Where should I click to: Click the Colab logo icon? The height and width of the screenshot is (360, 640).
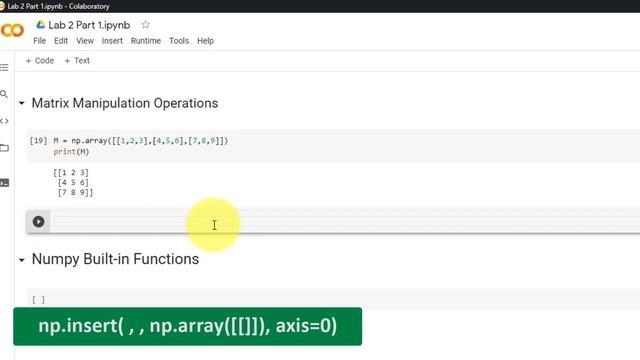pyautogui.click(x=12, y=31)
